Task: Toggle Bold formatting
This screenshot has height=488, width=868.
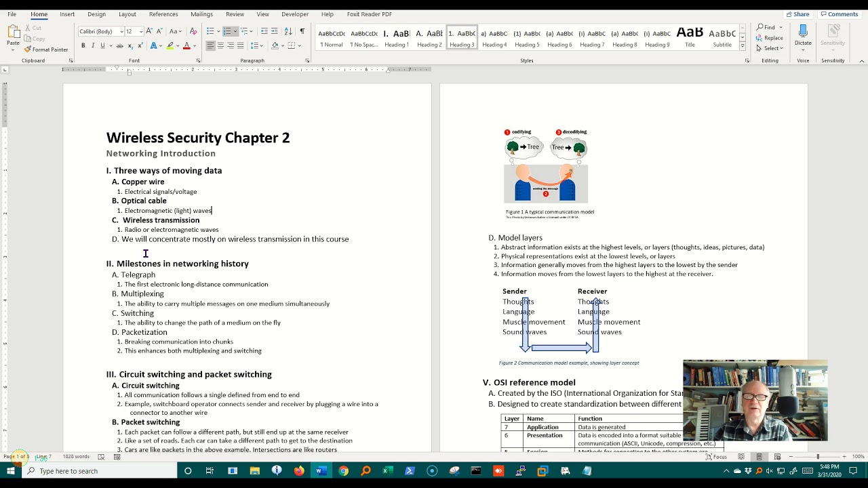Action: click(83, 45)
